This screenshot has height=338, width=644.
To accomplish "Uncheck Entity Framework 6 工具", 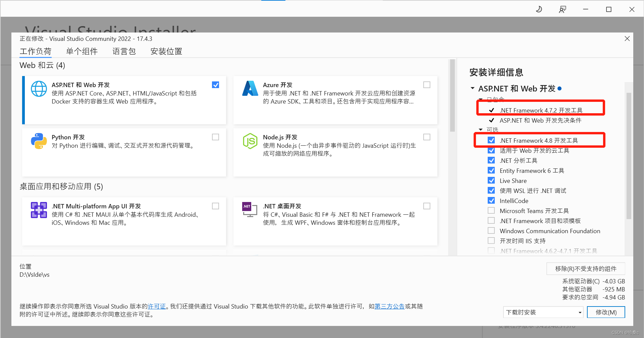I will (x=491, y=170).
